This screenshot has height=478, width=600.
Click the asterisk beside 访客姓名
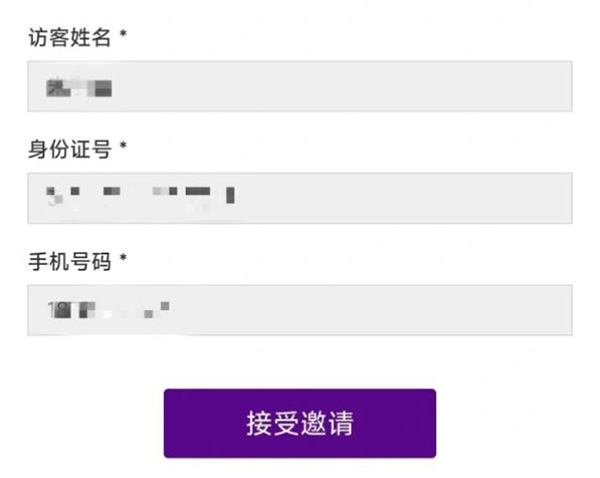pos(124,36)
